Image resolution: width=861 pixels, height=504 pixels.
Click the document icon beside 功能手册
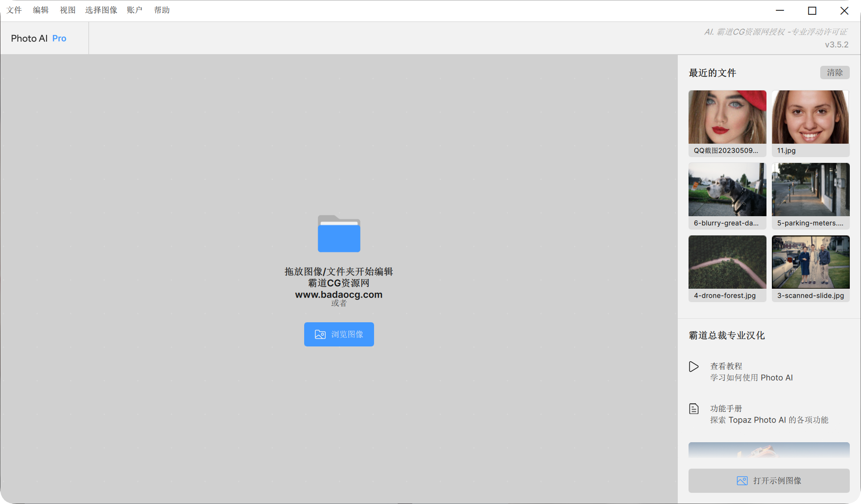pos(693,409)
